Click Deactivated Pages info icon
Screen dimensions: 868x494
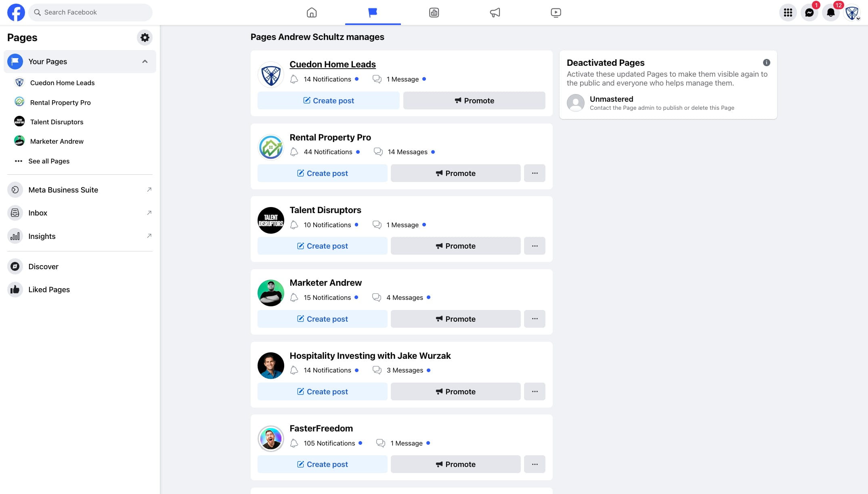[x=766, y=63]
